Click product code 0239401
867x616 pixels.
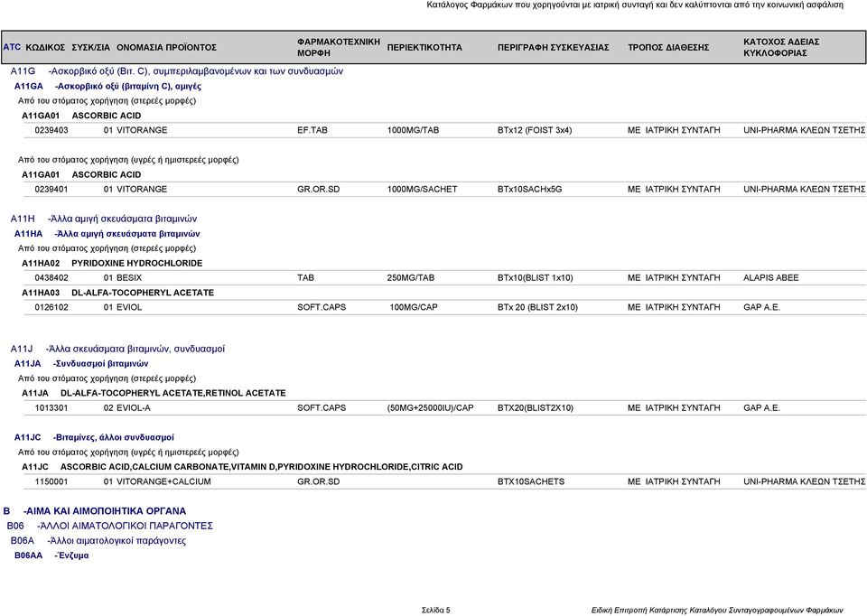click(51, 189)
